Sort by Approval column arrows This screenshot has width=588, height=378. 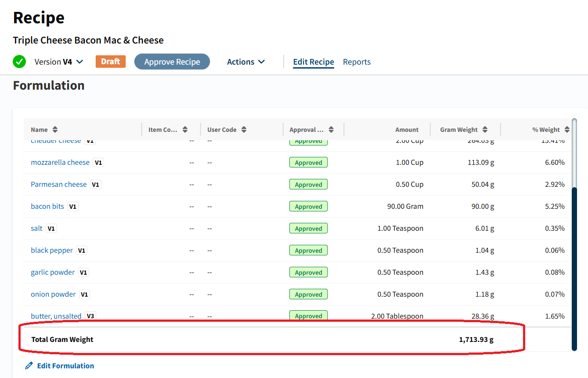click(331, 130)
